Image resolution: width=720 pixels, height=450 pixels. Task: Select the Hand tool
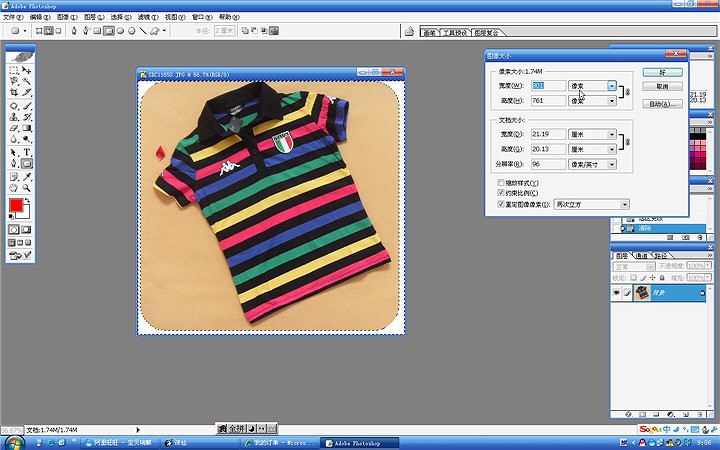[15, 187]
